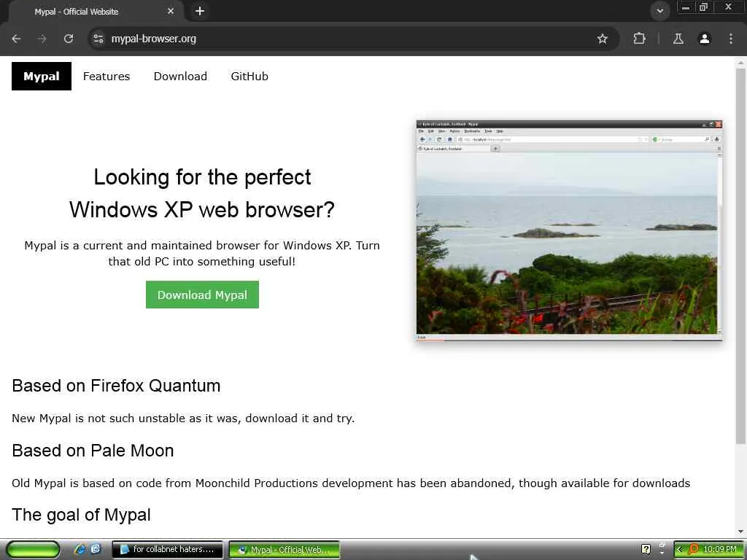The width and height of the screenshot is (747, 560).
Task: Click the page vertical scrollbar thumb
Action: tap(740, 256)
